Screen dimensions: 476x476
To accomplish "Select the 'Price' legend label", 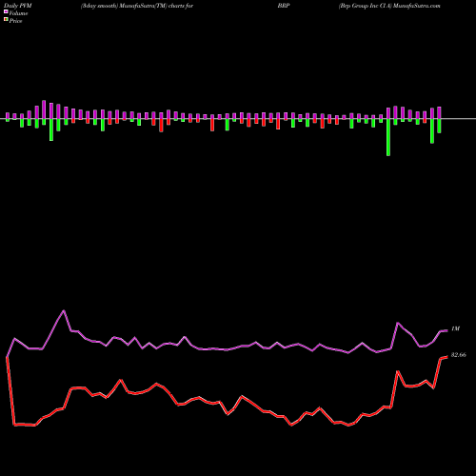I will (15, 21).
